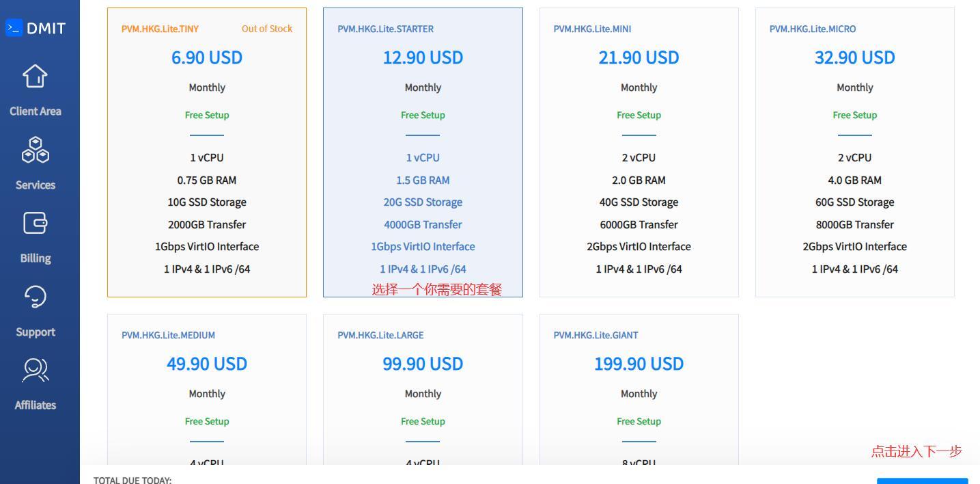The width and height of the screenshot is (980, 484).
Task: Click the "0.75 GB RAM" spec line
Action: tap(207, 180)
